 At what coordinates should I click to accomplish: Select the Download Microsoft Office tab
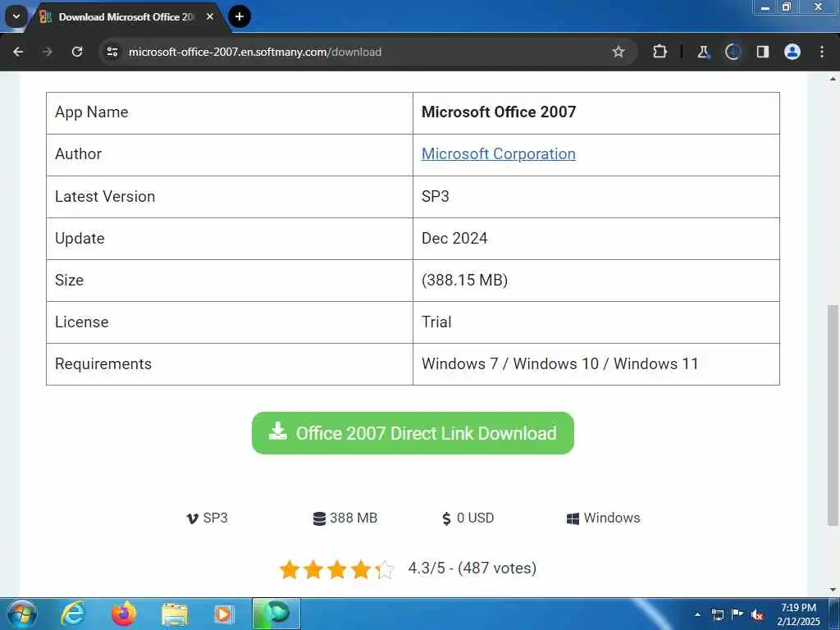click(x=126, y=17)
